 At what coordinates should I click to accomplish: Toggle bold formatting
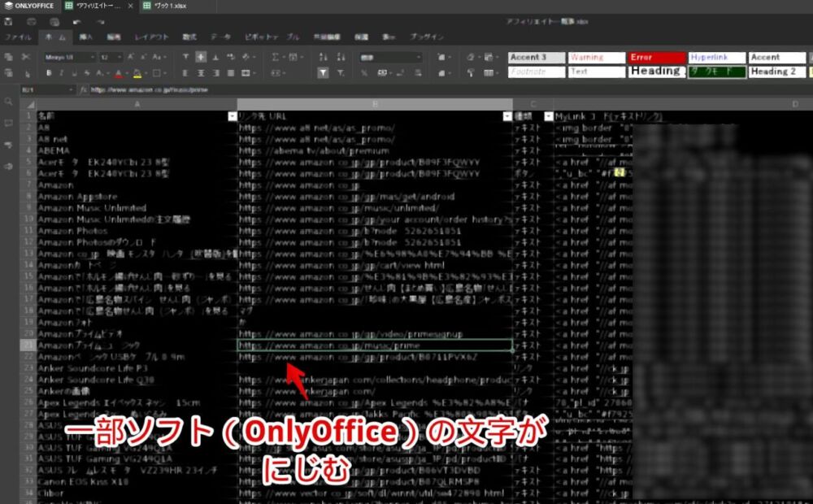pyautogui.click(x=49, y=73)
